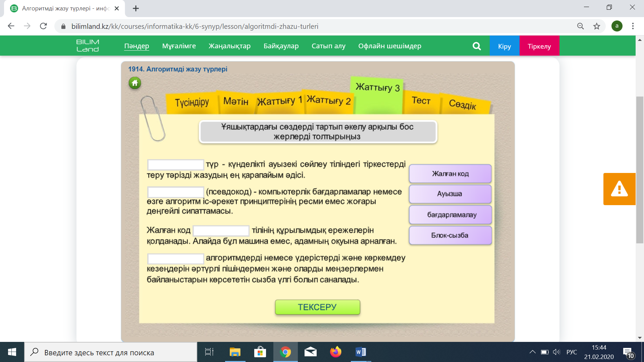Click the green home icon
Image resolution: width=644 pixels, height=362 pixels.
click(x=135, y=83)
